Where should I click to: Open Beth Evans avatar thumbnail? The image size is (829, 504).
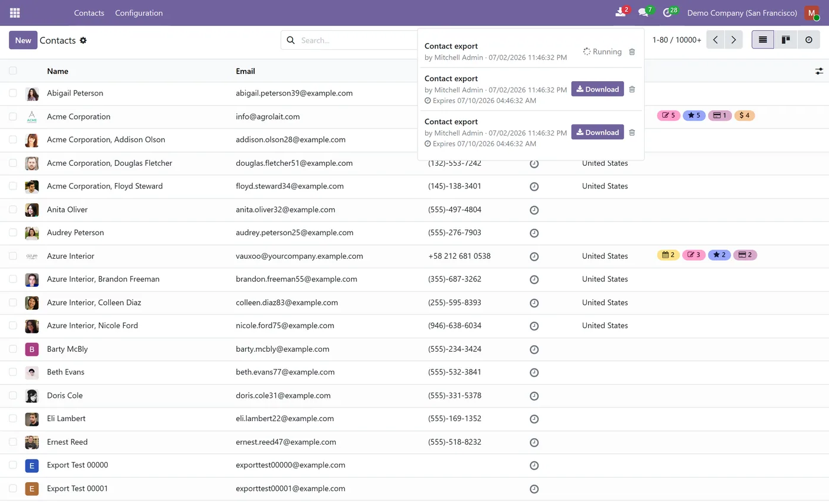point(32,373)
